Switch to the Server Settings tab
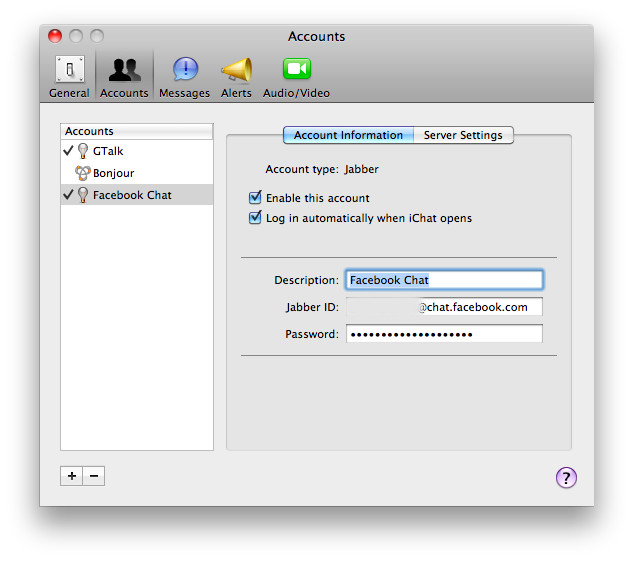This screenshot has height=561, width=634. click(463, 135)
